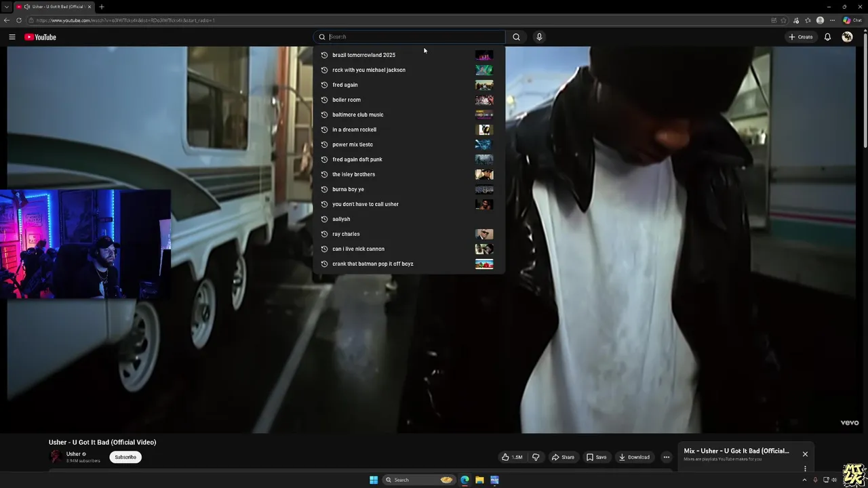Image resolution: width=868 pixels, height=488 pixels.
Task: Subscribe to the Usher channel
Action: click(125, 457)
